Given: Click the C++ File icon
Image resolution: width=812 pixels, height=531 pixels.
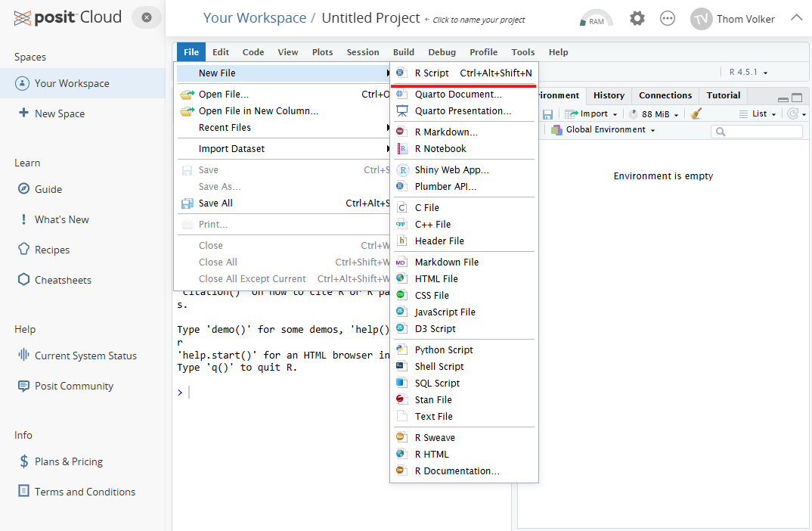Looking at the screenshot, I should [402, 225].
